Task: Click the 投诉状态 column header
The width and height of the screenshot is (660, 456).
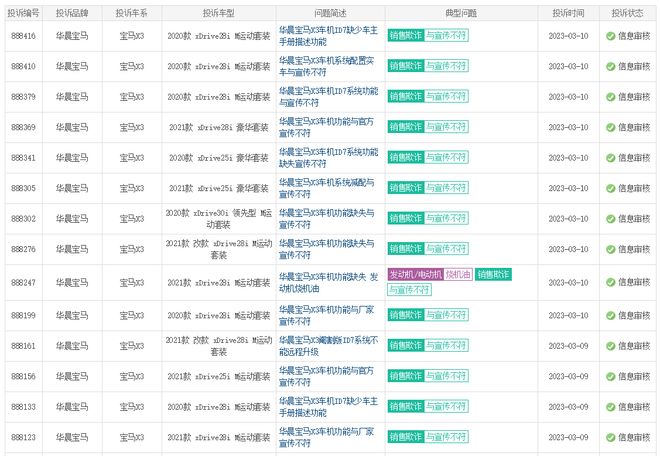Action: [x=628, y=13]
